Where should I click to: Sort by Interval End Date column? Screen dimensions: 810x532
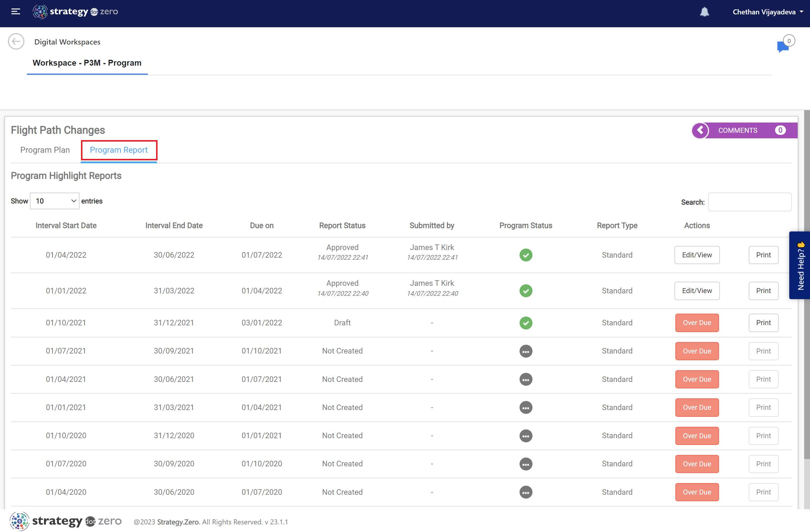(174, 225)
